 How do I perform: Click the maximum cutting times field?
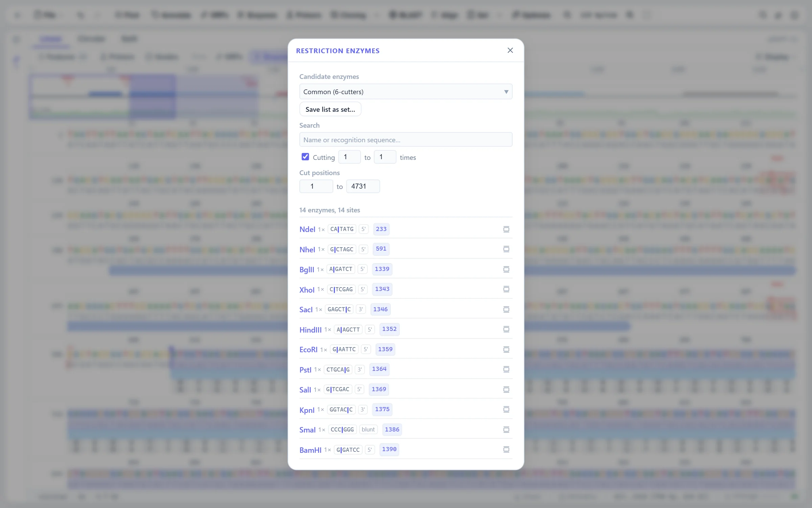pos(385,157)
